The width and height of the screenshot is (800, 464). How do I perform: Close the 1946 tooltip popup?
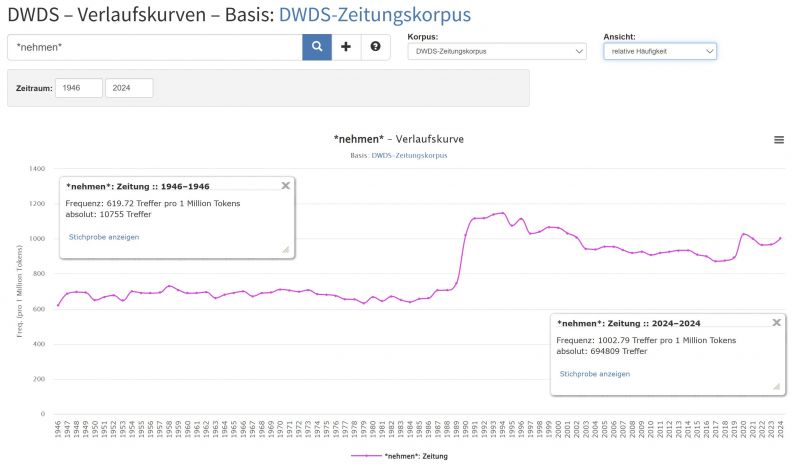285,185
